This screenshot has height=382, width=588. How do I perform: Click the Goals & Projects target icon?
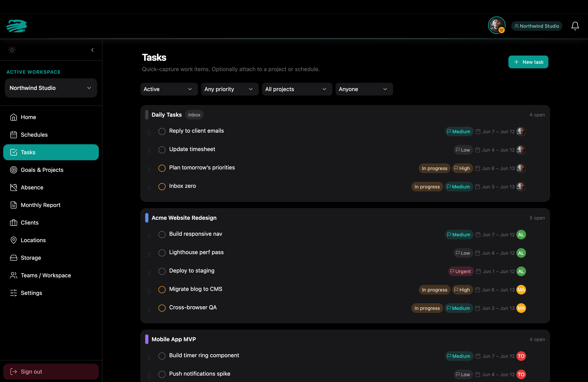click(x=14, y=170)
